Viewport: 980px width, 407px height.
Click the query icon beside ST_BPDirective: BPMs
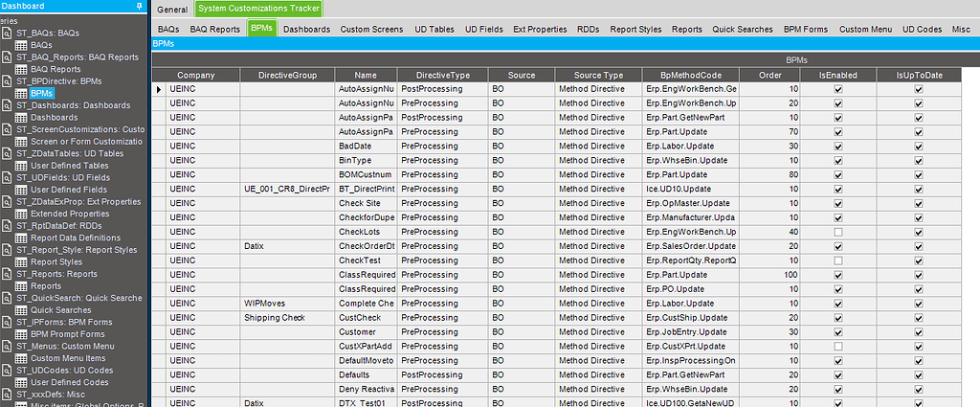tap(7, 81)
